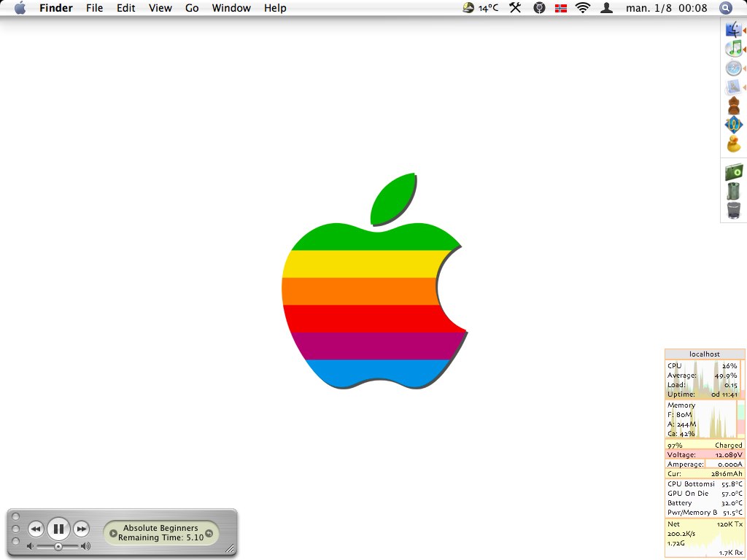Click the small play arrow in iTunes display
This screenshot has height=560, width=747.
[113, 533]
